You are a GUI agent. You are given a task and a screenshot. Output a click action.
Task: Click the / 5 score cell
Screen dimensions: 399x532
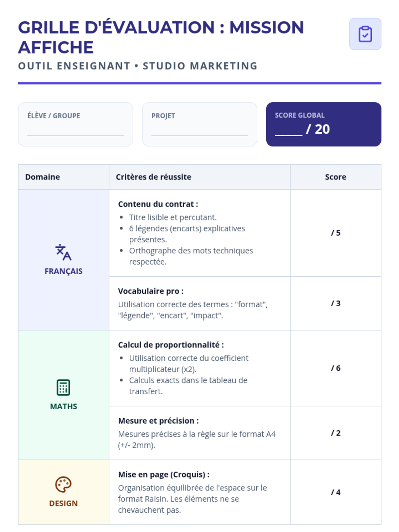335,233
